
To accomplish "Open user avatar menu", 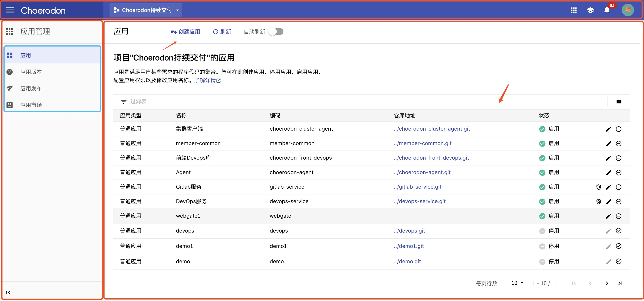I will pos(628,10).
